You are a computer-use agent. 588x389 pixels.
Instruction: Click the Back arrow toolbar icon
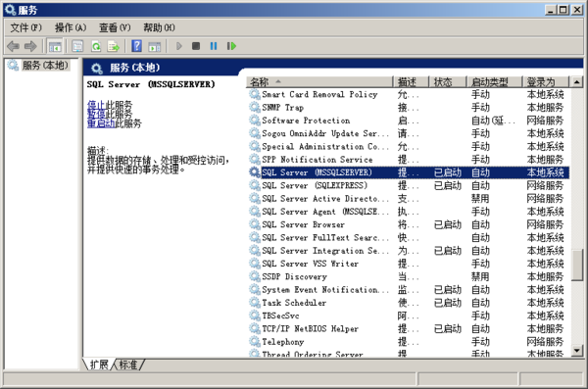13,46
